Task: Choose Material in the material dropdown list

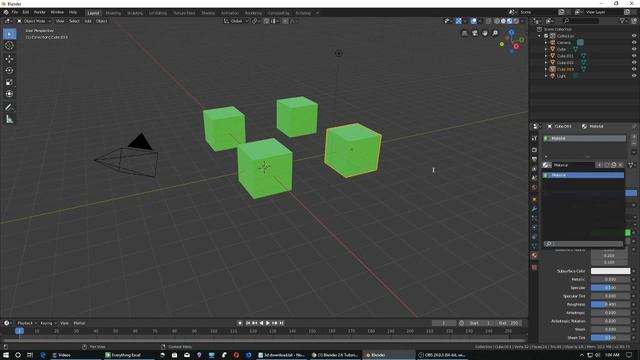Action: [583, 175]
